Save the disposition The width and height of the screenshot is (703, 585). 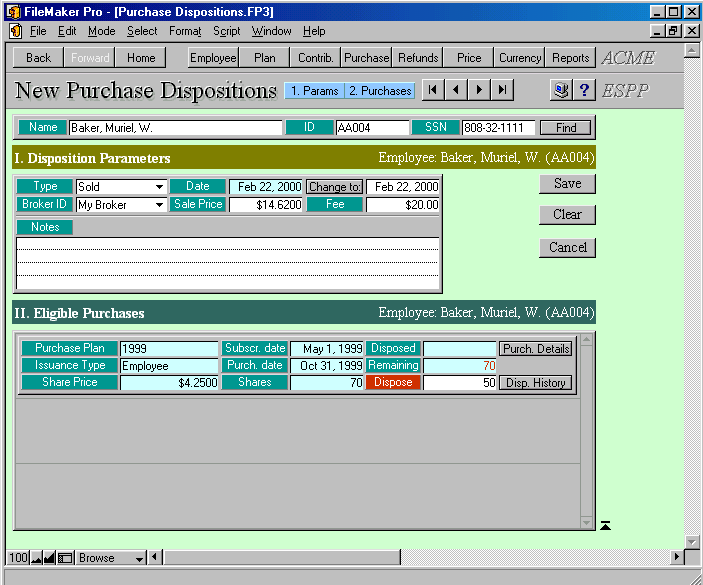pyautogui.click(x=568, y=184)
